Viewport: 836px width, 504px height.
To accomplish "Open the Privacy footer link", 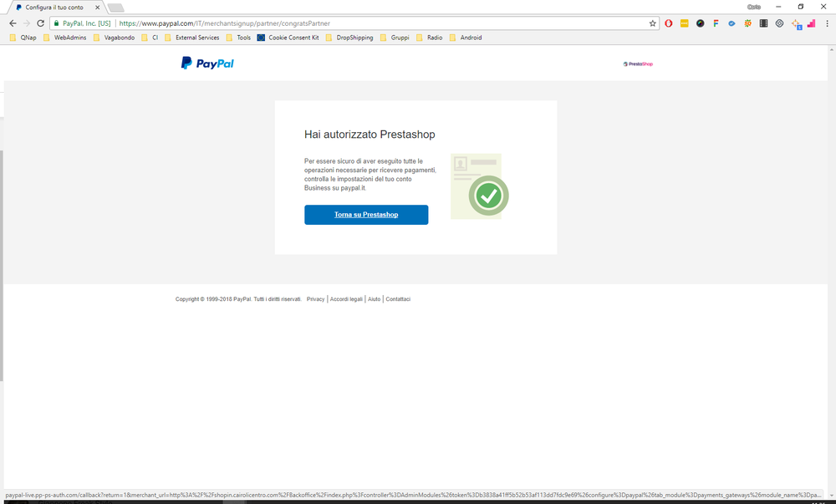I will click(x=315, y=298).
